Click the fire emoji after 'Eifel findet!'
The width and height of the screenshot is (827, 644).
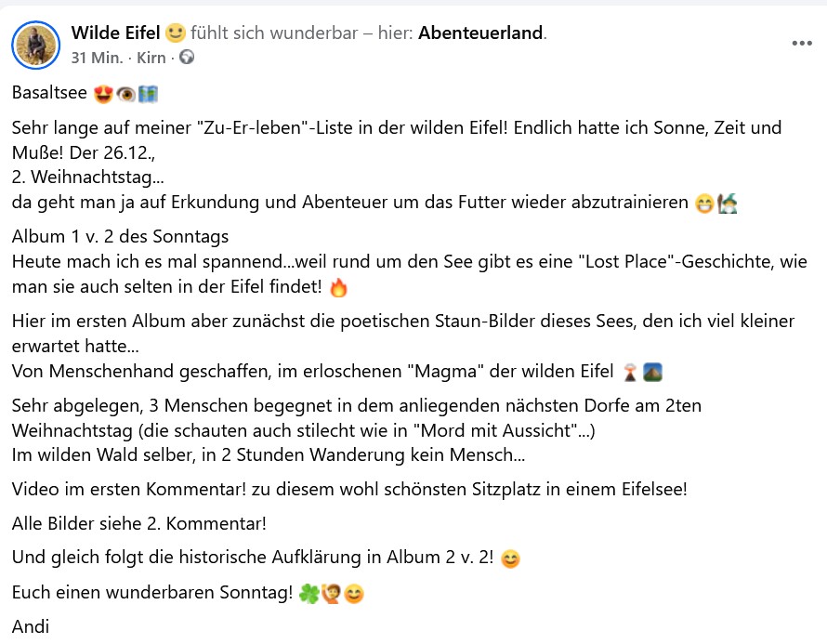point(338,288)
